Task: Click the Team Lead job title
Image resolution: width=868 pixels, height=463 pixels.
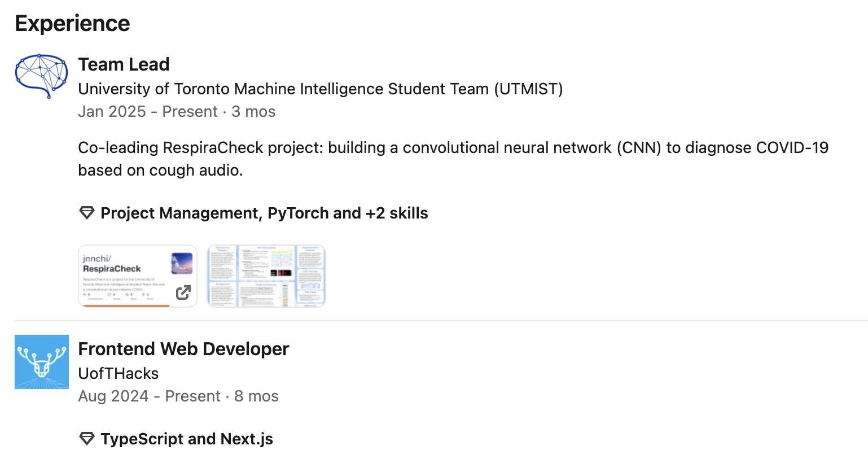Action: coord(124,64)
